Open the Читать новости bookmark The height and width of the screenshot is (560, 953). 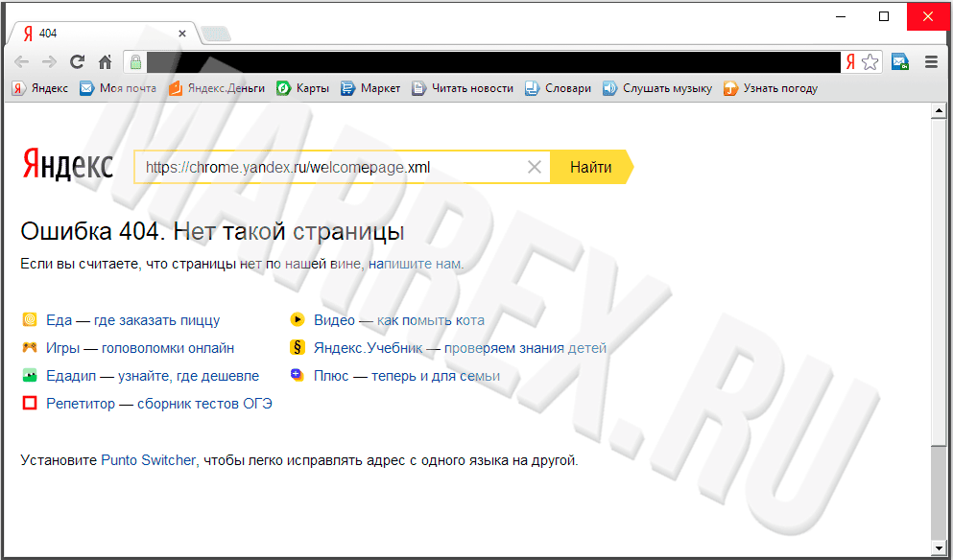point(463,88)
